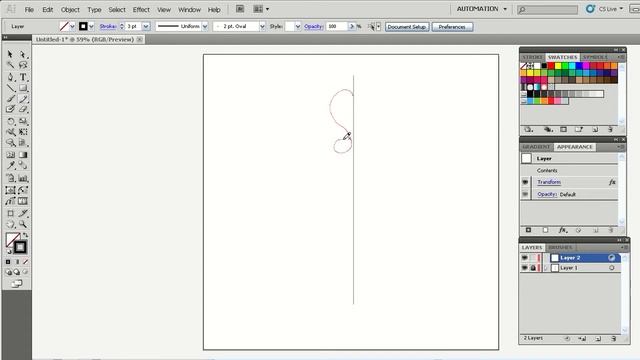Select the Magic Wand tool
The width and height of the screenshot is (640, 360).
point(10,65)
